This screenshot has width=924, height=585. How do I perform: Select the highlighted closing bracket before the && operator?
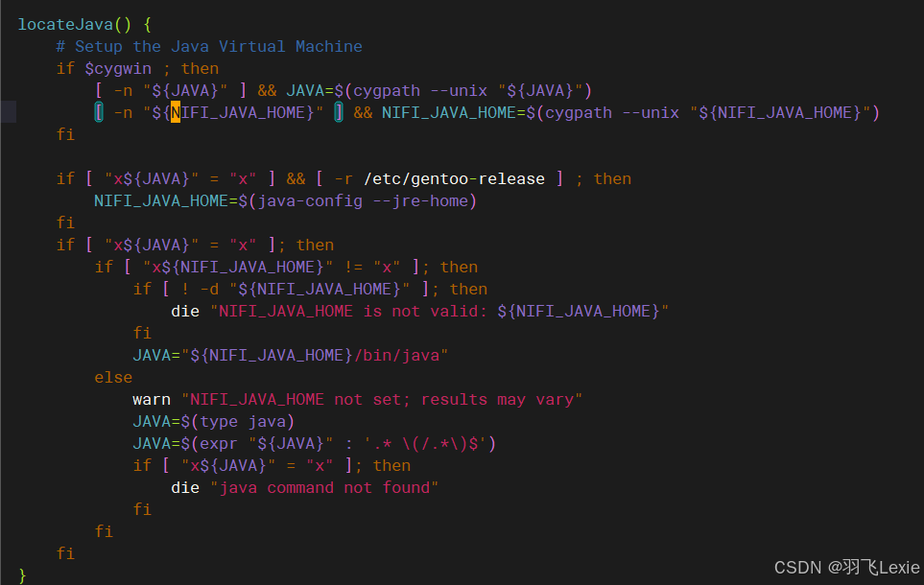(x=338, y=112)
